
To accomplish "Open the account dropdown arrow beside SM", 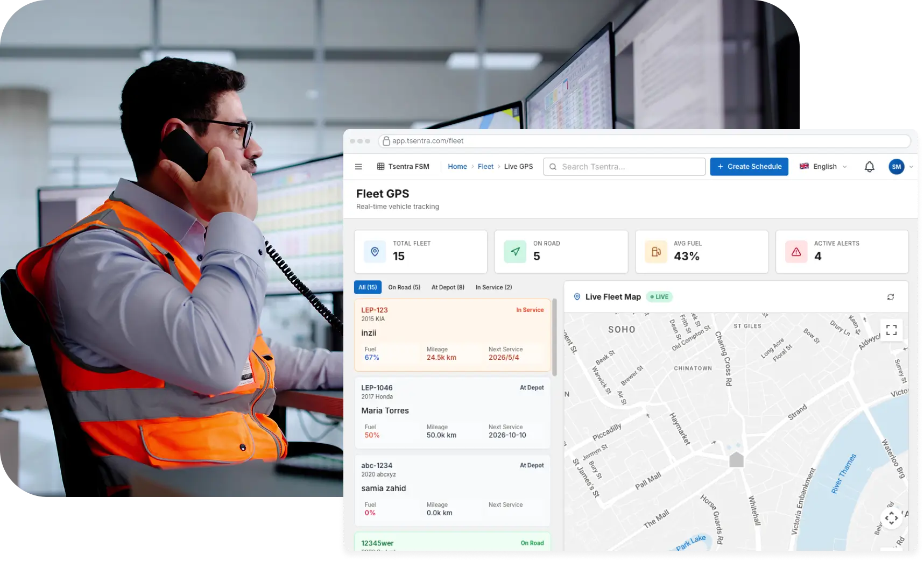I will 911,167.
